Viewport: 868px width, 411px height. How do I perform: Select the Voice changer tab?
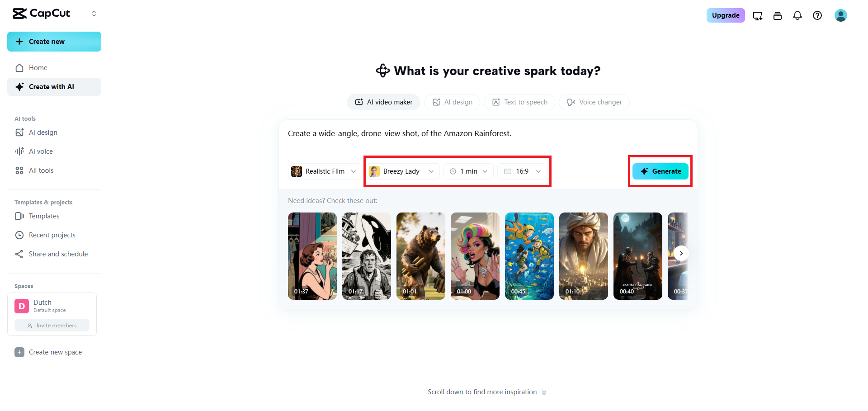pyautogui.click(x=594, y=102)
